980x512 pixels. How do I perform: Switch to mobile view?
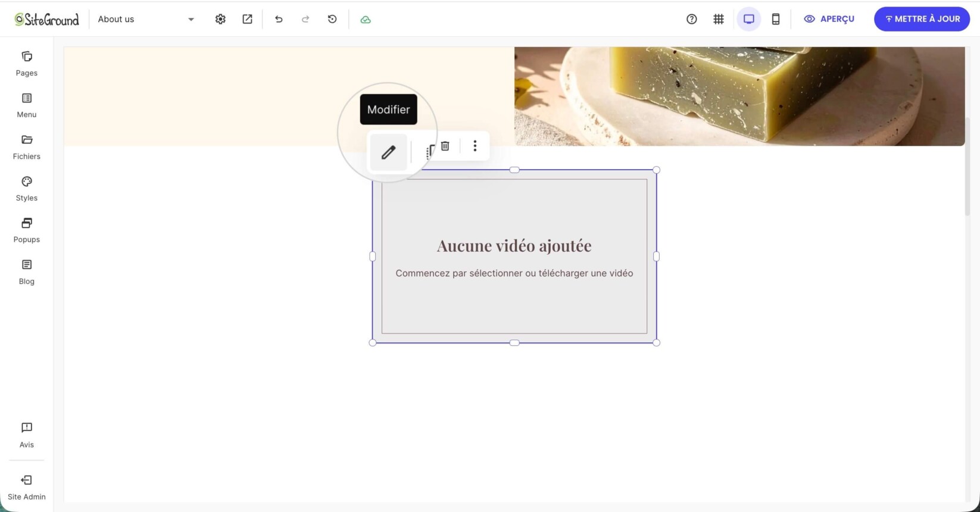coord(776,19)
